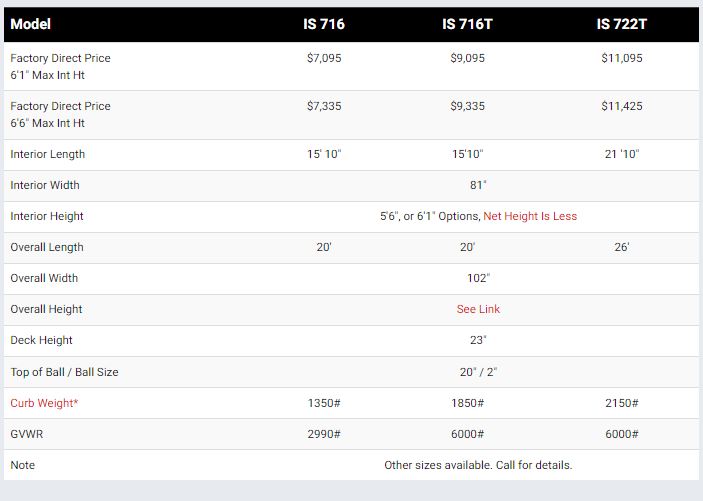703x501 pixels.
Task: Select the IS 716 column header
Action: [x=324, y=24]
